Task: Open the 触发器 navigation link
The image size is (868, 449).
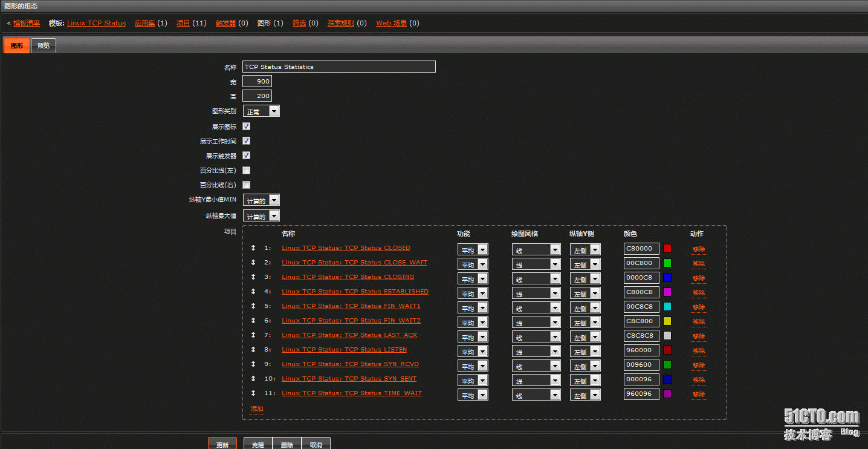Action: coord(225,23)
